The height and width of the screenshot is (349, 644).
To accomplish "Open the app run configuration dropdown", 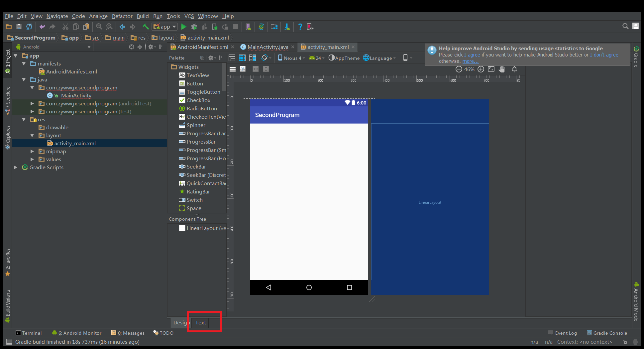I will pyautogui.click(x=165, y=27).
